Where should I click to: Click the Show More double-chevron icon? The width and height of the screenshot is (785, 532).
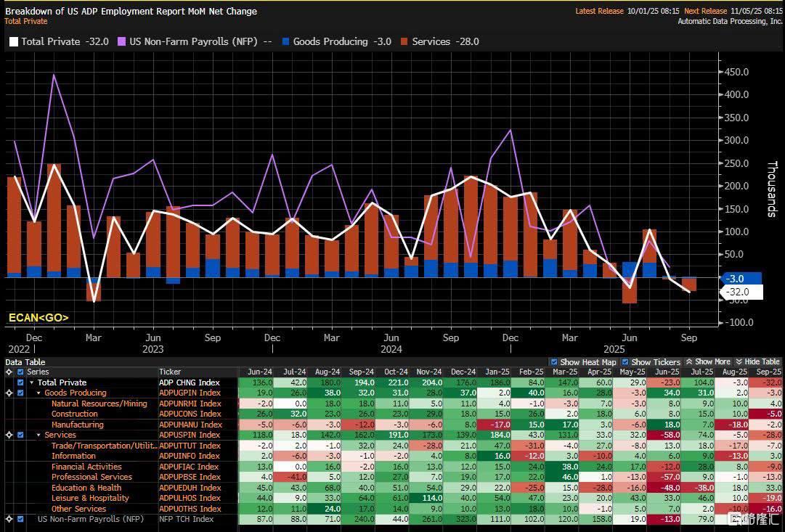coord(688,361)
